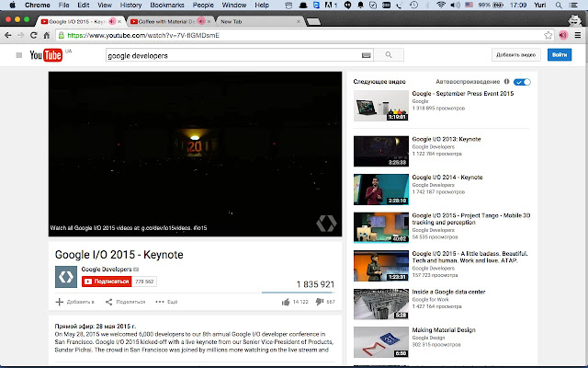Open the History menu
Image resolution: width=588 pixels, height=368 pixels.
tap(130, 5)
